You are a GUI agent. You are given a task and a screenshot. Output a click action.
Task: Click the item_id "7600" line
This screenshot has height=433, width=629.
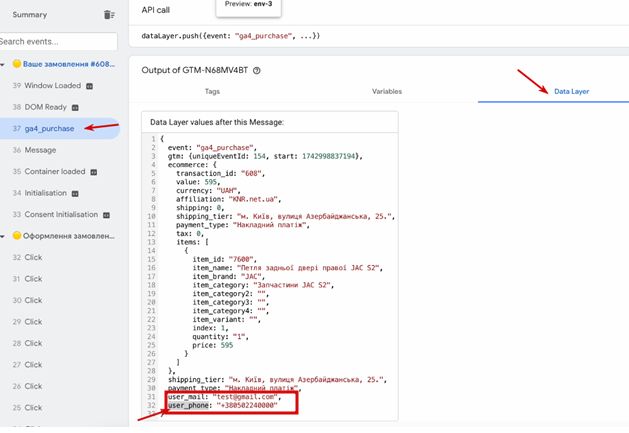pyautogui.click(x=225, y=260)
